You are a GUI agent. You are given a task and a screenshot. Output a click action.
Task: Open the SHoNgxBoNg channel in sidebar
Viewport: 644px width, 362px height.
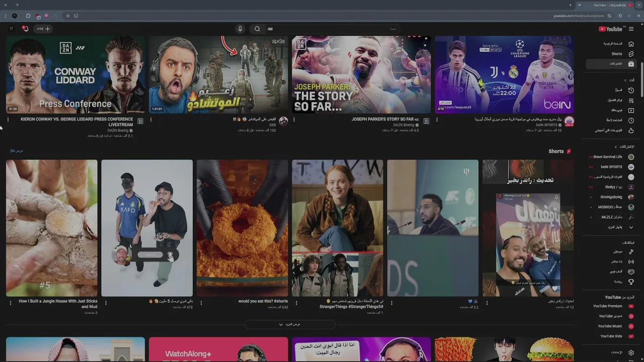(610, 197)
